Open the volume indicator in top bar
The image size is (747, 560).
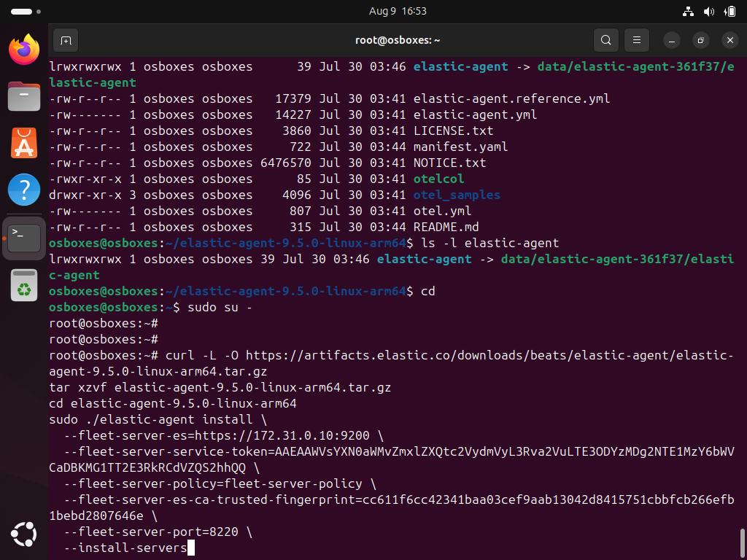[x=709, y=12]
